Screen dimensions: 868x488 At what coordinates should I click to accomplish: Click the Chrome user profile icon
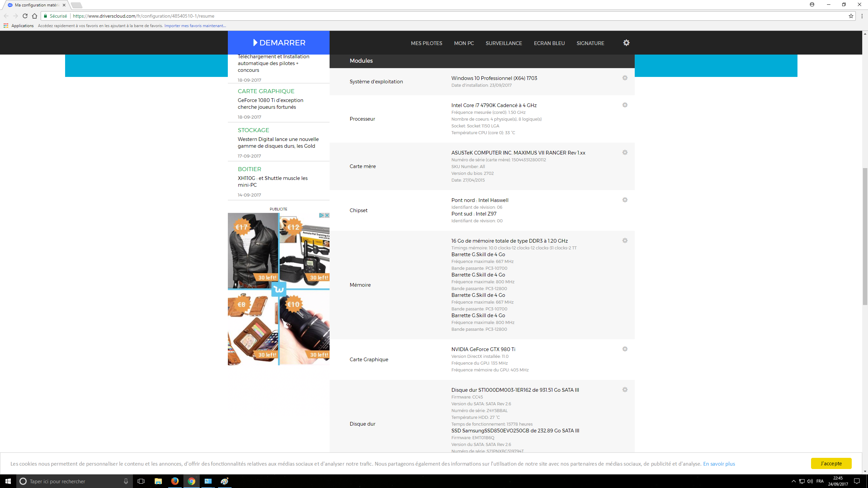click(812, 5)
